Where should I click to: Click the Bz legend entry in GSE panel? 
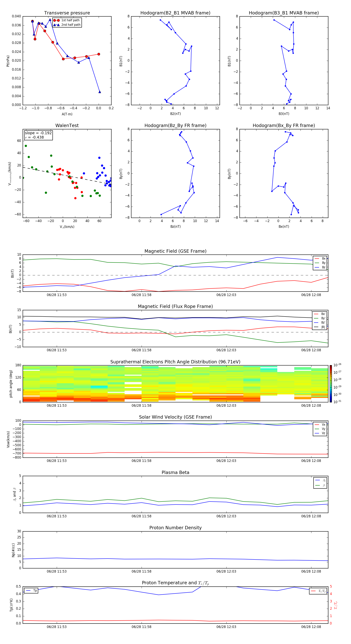pyautogui.click(x=320, y=267)
